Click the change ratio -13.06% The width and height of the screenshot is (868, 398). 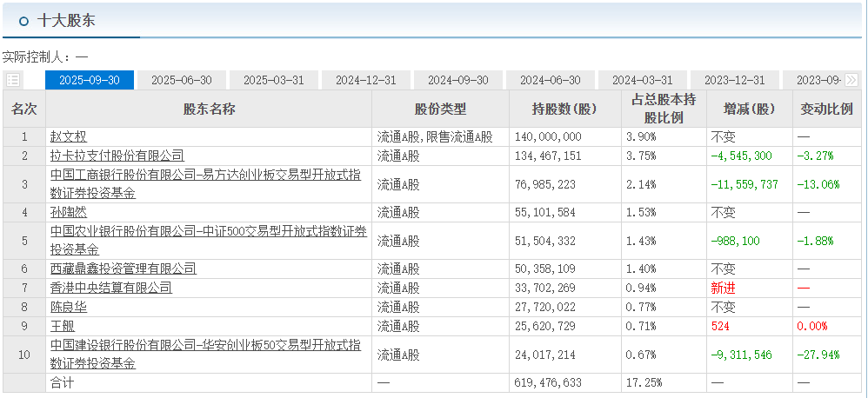[x=818, y=184]
